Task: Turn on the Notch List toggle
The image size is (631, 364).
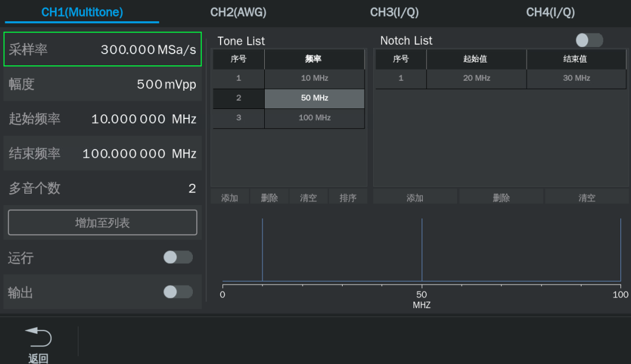Action: 589,40
